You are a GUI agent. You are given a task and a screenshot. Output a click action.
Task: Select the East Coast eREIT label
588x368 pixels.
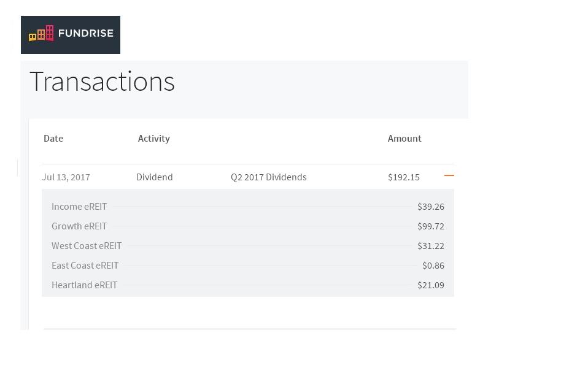pyautogui.click(x=85, y=266)
